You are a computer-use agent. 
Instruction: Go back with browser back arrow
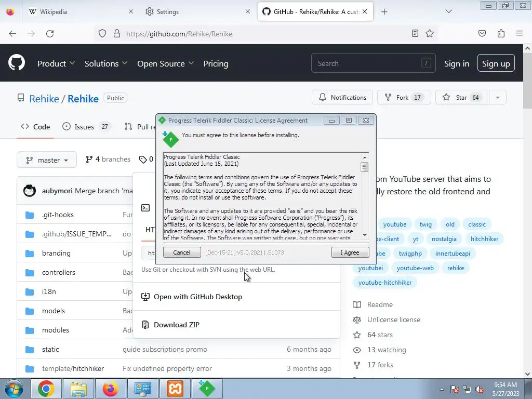click(x=12, y=34)
